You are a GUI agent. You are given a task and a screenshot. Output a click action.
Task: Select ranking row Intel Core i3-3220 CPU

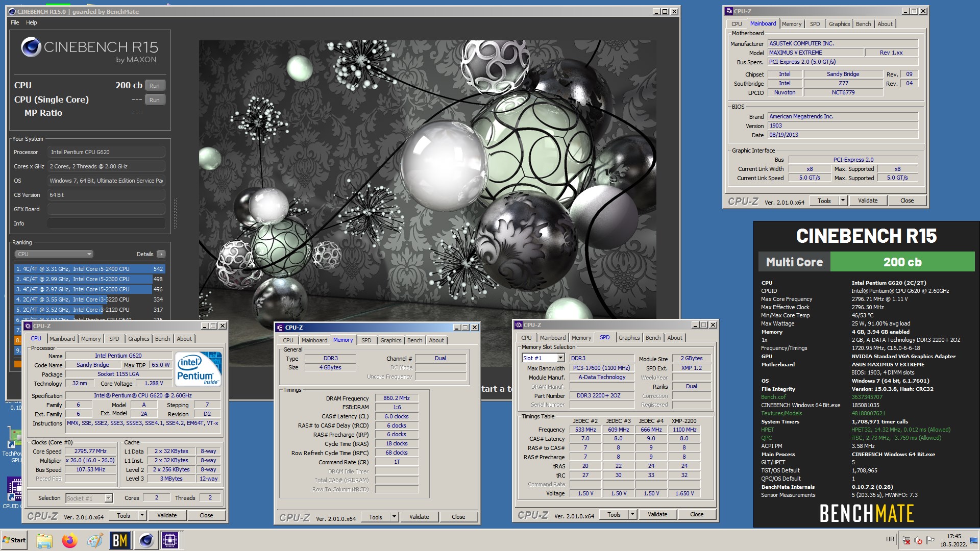coord(89,299)
